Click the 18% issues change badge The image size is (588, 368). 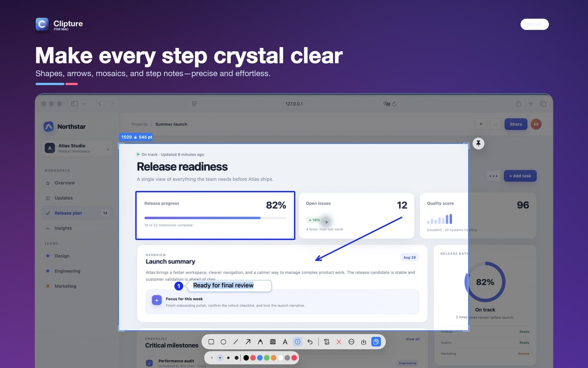(314, 220)
